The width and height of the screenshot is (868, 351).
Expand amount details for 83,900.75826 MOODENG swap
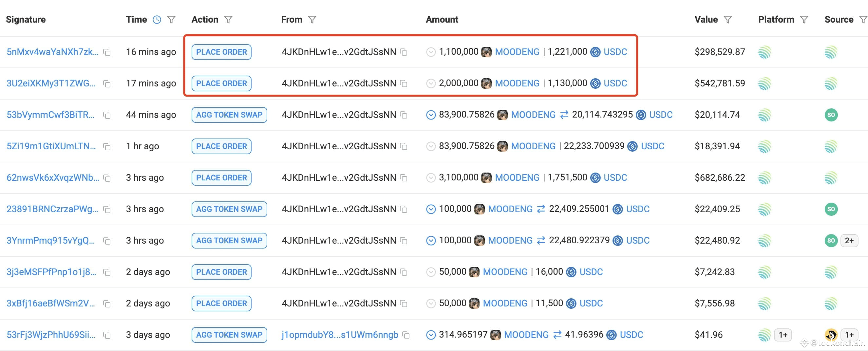(431, 115)
